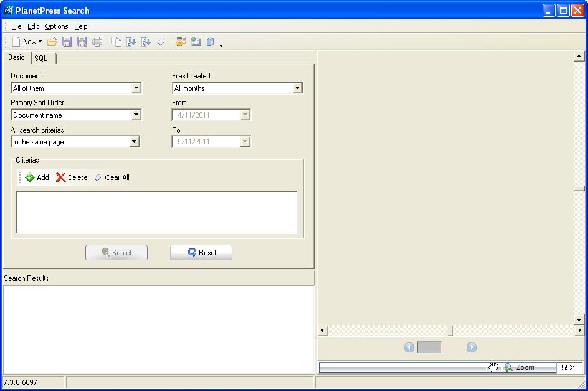
Task: Open the From date picker dropdown
Action: pos(245,115)
